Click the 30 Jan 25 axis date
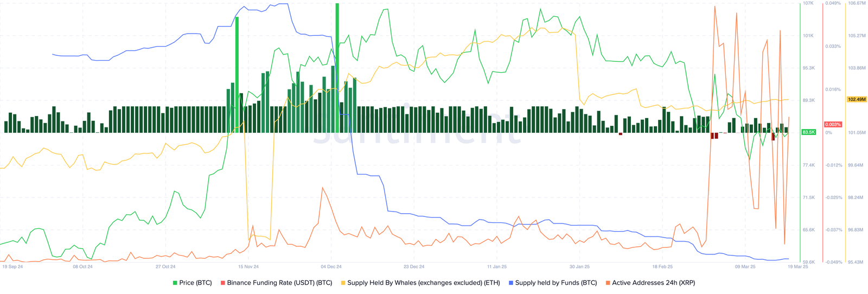 579,267
